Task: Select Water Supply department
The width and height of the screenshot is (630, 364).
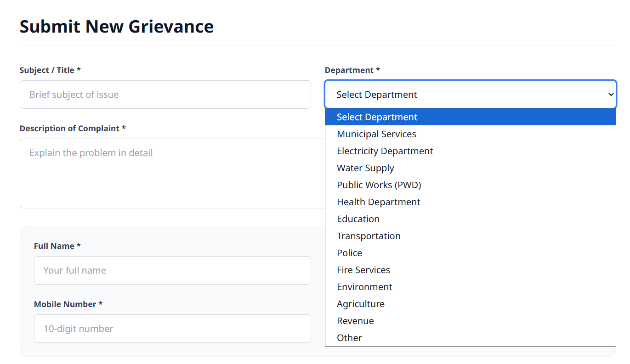Action: coord(365,168)
